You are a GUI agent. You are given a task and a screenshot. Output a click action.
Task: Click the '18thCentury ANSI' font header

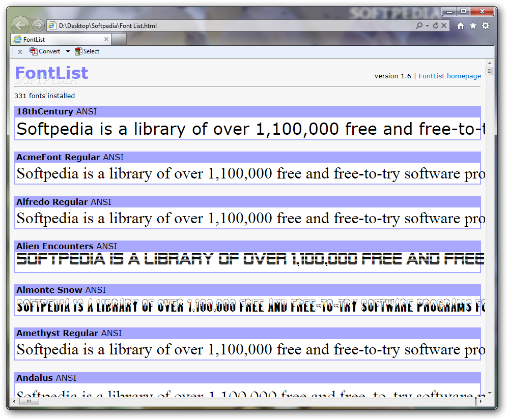tap(247, 111)
